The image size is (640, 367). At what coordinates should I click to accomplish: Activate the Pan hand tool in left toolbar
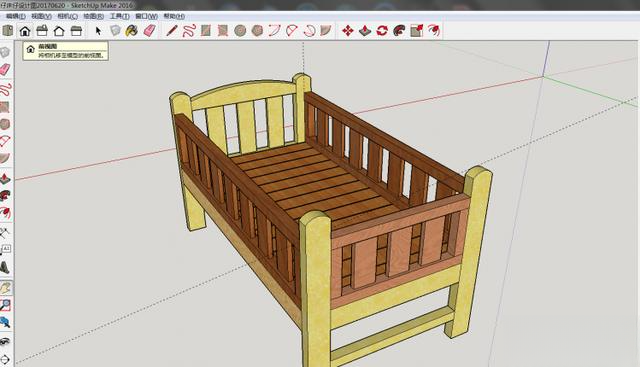5,288
